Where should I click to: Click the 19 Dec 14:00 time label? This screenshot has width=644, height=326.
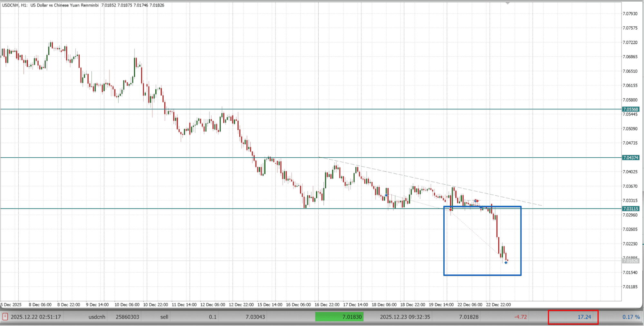tap(441, 305)
